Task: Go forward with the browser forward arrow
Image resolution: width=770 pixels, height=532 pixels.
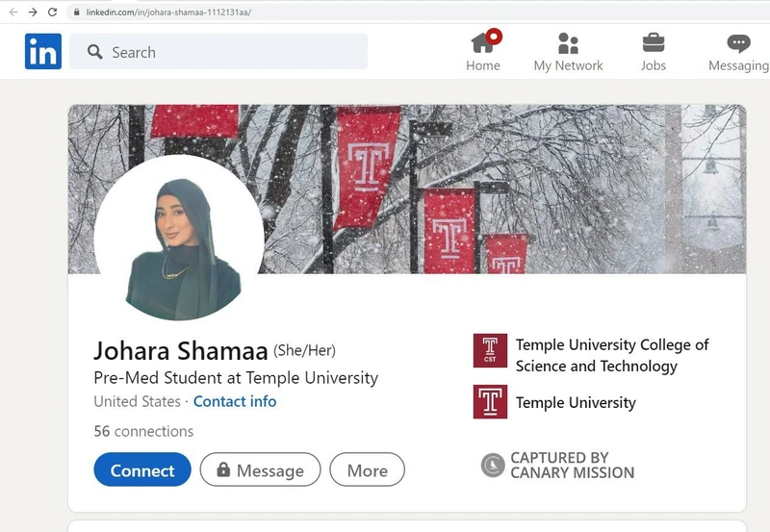Action: (33, 12)
